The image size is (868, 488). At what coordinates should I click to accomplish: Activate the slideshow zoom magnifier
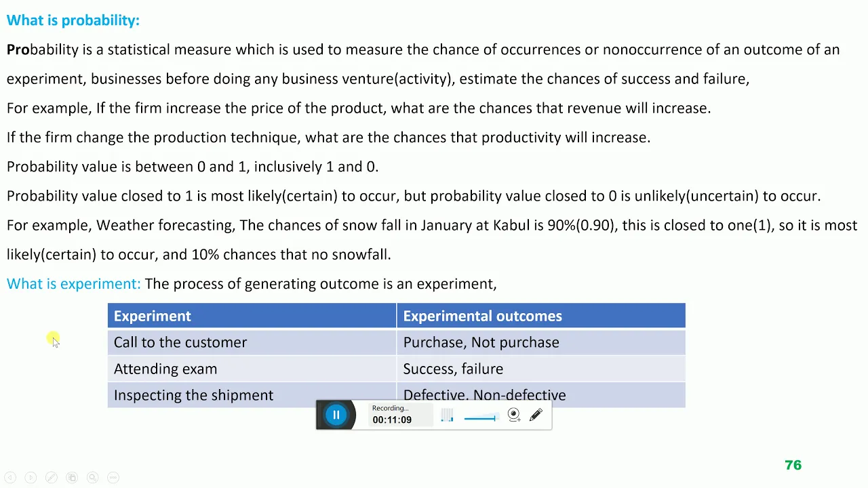pos(93,477)
